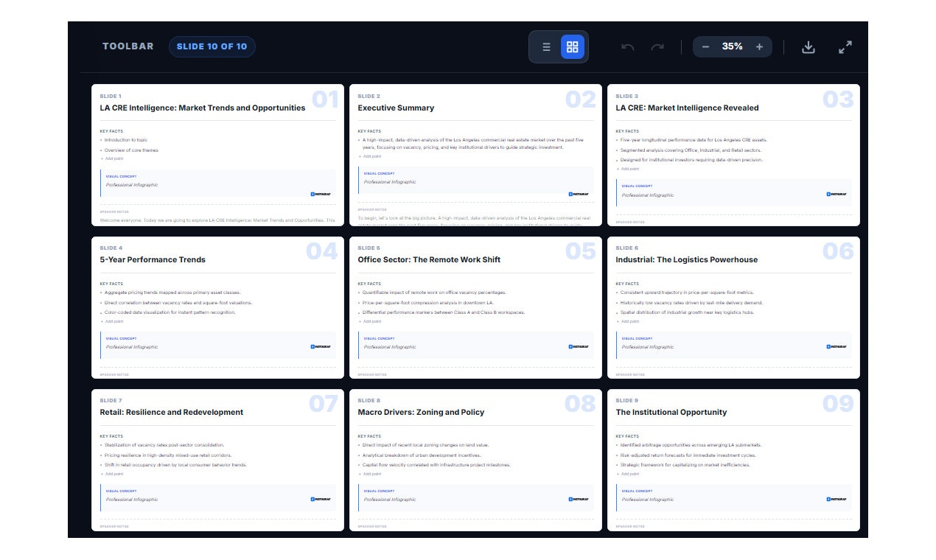Increase zoom with the plus button
Screen dimensions: 936x560
[x=759, y=47]
